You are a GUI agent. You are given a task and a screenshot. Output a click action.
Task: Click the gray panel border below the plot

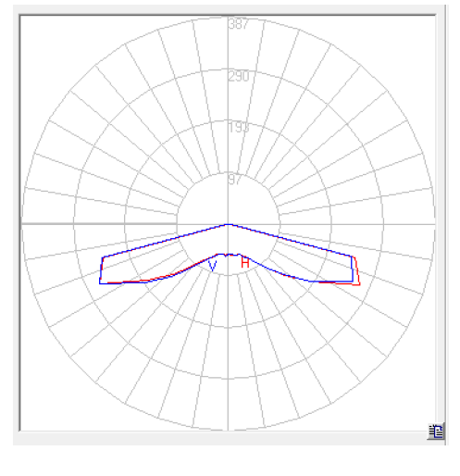point(229,438)
